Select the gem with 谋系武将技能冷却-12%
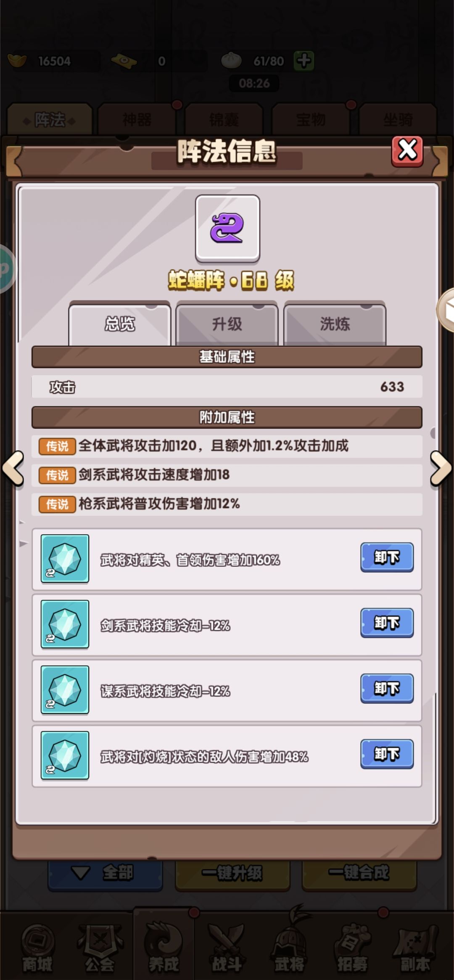 point(65,690)
